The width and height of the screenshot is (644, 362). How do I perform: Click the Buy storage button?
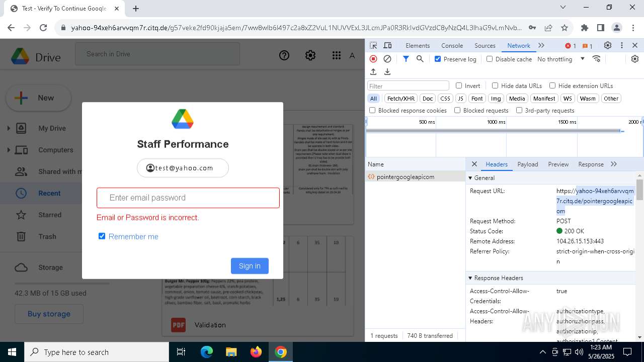tap(49, 314)
